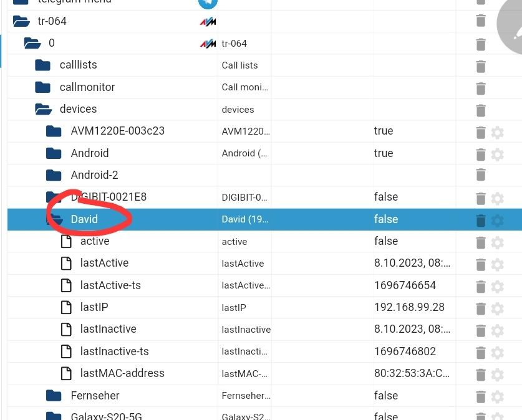Click the 'David (19...' name cell
The height and width of the screenshot is (420, 522).
pos(244,219)
